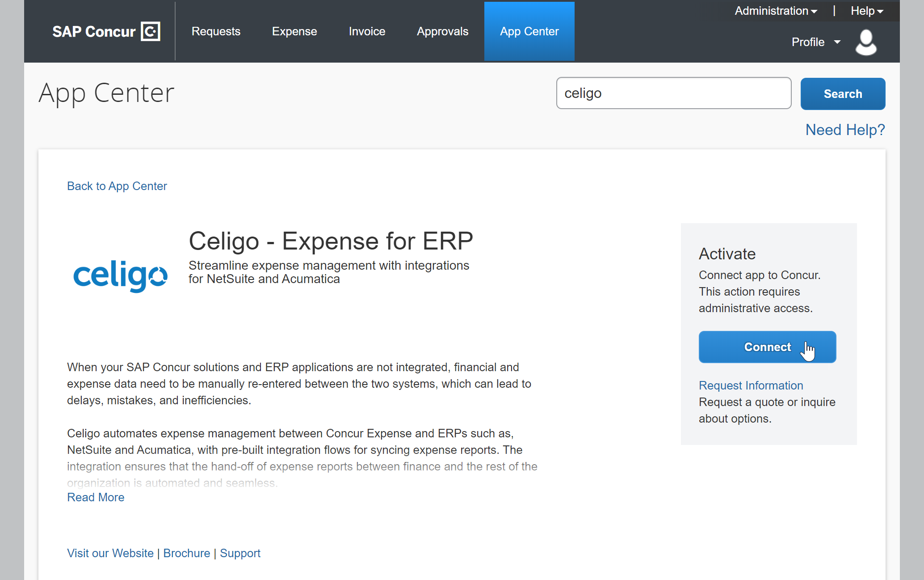The image size is (924, 580).
Task: Open the Request Information link
Action: [751, 385]
